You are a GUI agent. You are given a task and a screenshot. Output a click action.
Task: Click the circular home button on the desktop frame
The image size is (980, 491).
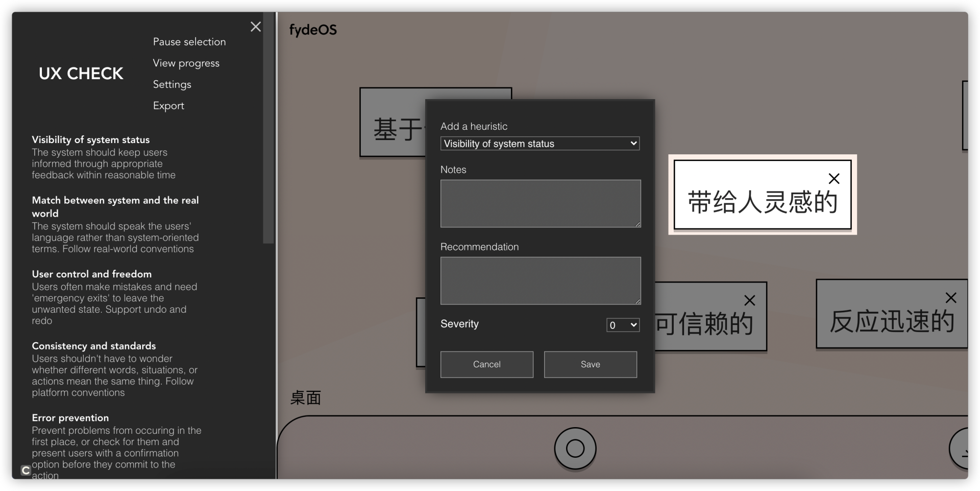(575, 448)
